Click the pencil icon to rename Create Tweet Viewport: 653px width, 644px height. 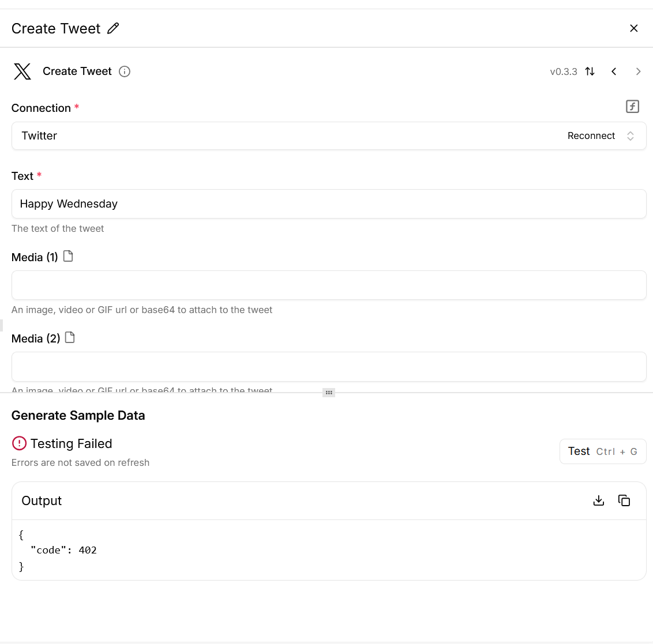point(113,28)
